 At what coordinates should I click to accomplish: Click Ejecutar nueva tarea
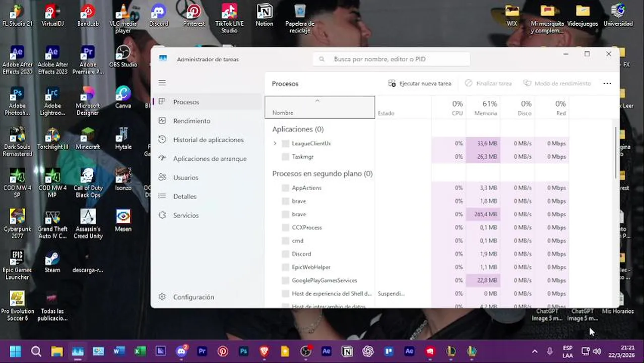click(419, 83)
